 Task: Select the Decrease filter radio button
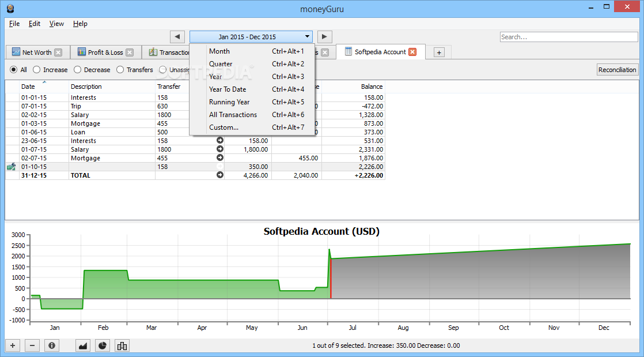click(x=77, y=70)
